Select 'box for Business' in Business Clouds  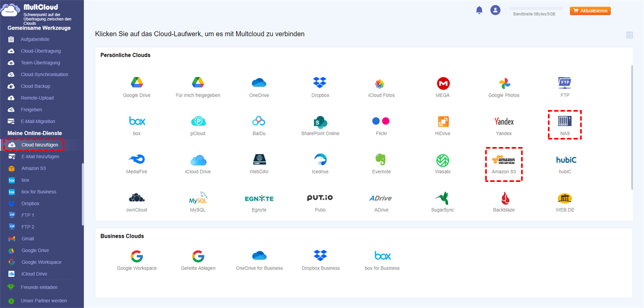[382, 255]
